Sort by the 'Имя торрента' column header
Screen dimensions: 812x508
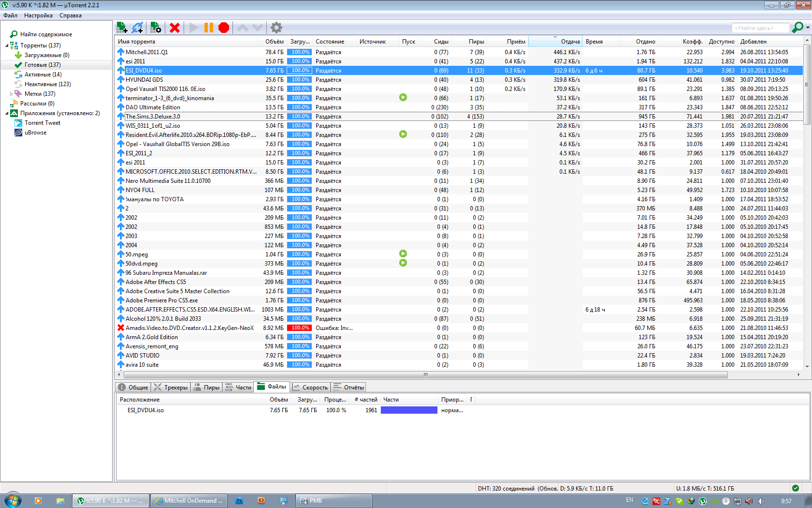pos(186,42)
